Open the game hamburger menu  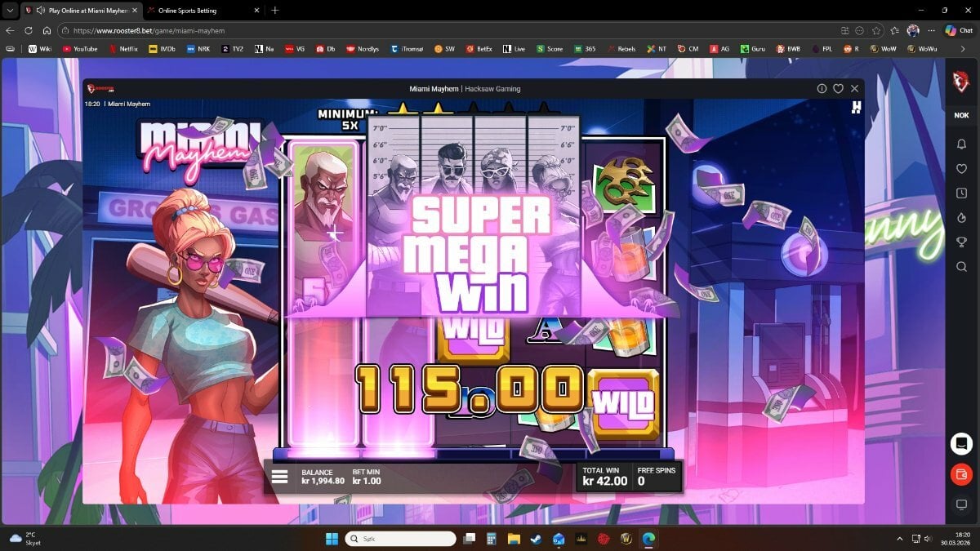[x=279, y=477]
